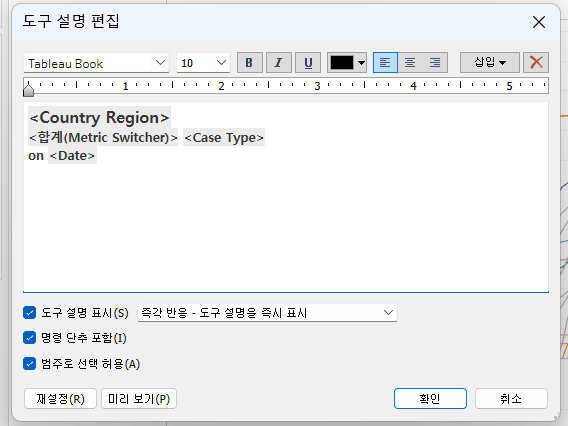The image size is (568, 426).
Task: Click the 재설정(R) reset button
Action: [x=60, y=398]
